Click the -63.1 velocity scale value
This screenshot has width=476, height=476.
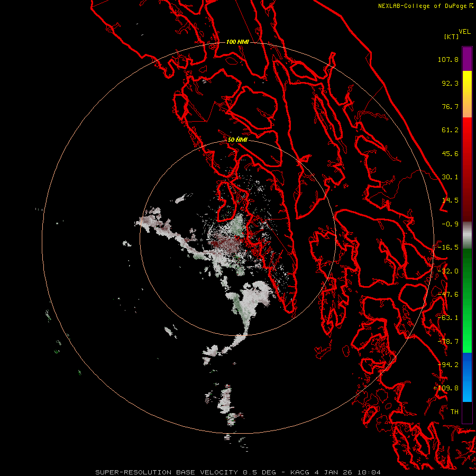(448, 318)
